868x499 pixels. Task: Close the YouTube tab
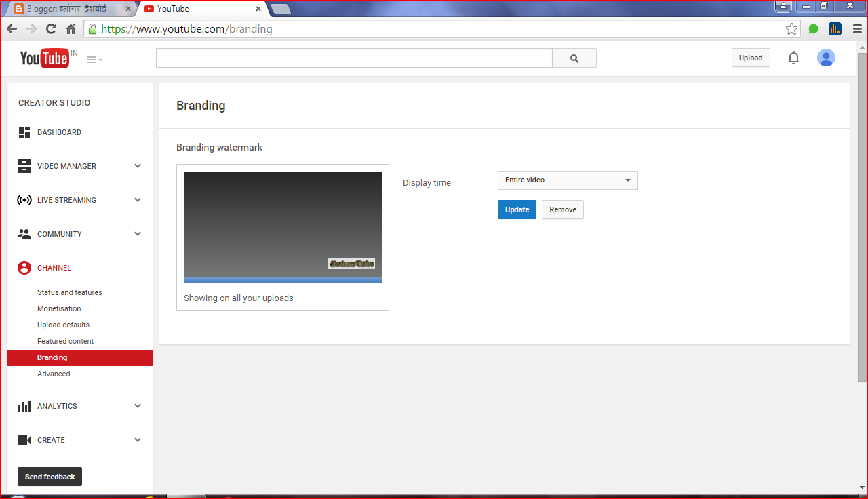258,9
